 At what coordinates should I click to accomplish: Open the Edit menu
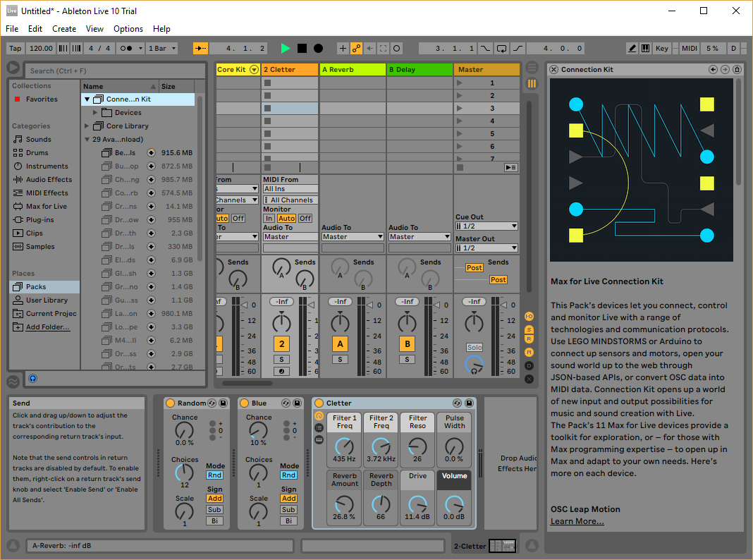pos(35,29)
